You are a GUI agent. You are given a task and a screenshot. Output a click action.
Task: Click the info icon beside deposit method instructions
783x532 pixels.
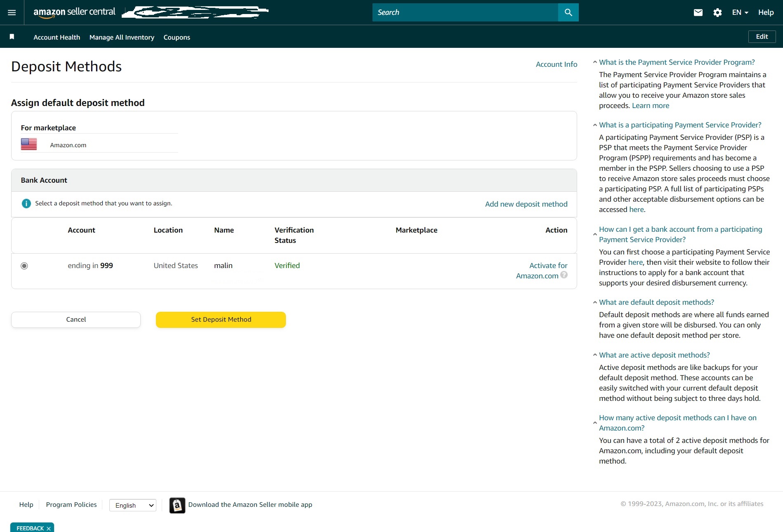(26, 203)
